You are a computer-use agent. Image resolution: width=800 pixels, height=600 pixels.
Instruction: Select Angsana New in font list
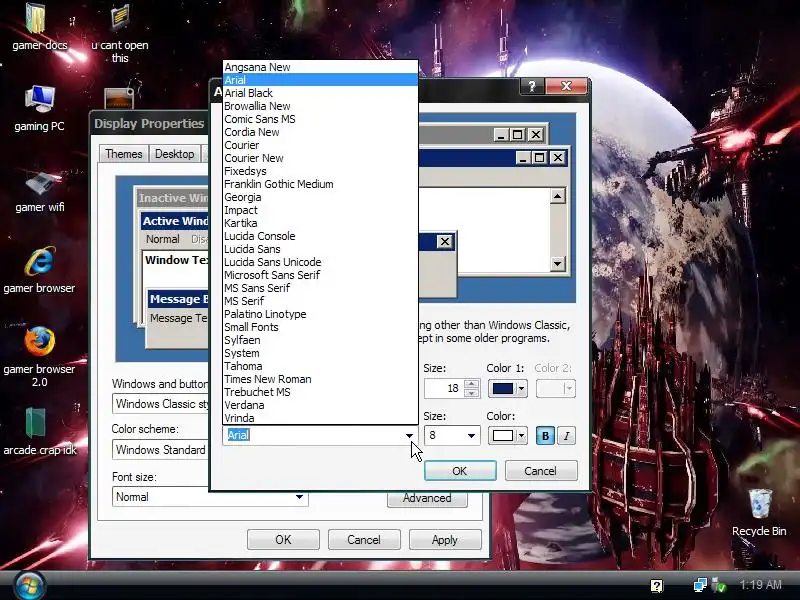[320, 67]
